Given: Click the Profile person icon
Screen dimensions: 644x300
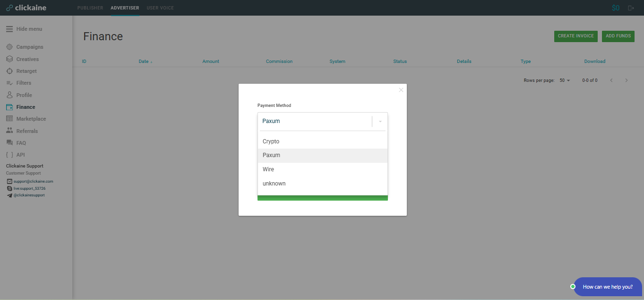Looking at the screenshot, I should (x=9, y=95).
